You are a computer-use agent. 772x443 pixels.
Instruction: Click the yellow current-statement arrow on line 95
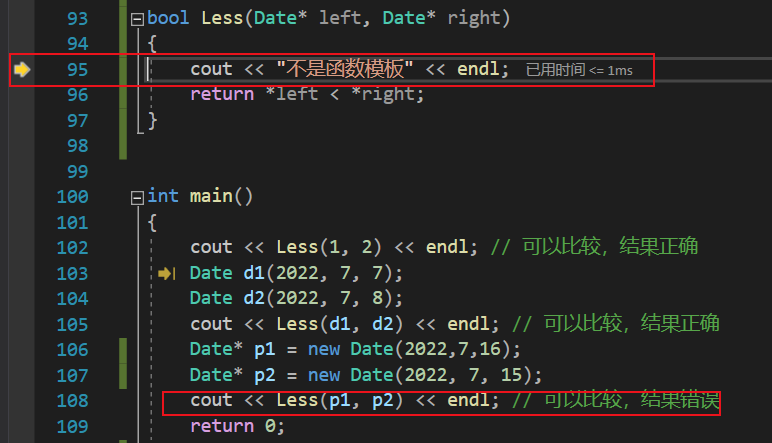point(22,69)
